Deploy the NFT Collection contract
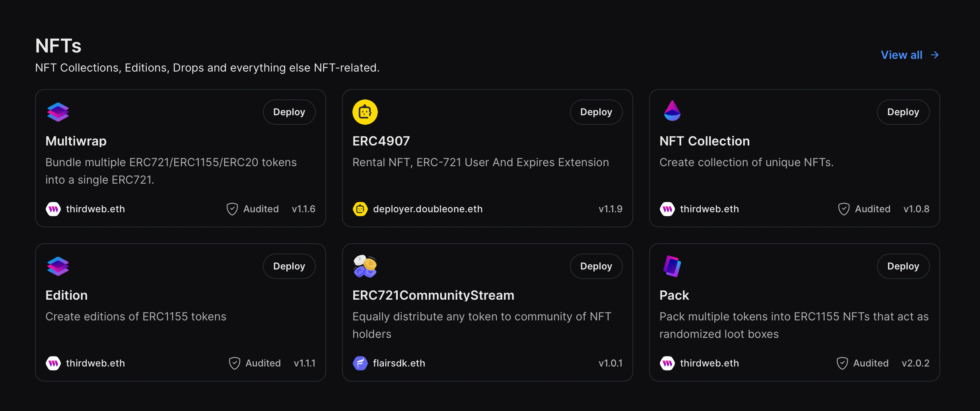The width and height of the screenshot is (980, 411). click(903, 112)
